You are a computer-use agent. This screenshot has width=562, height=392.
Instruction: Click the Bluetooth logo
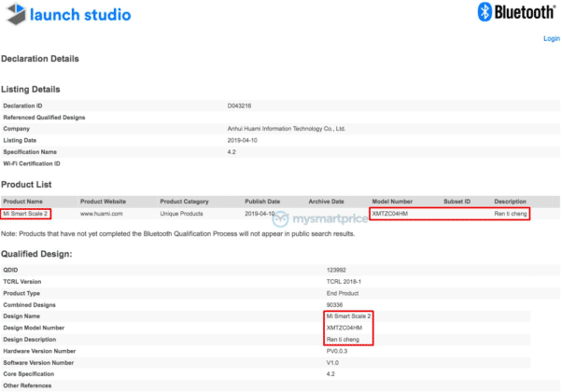(515, 12)
